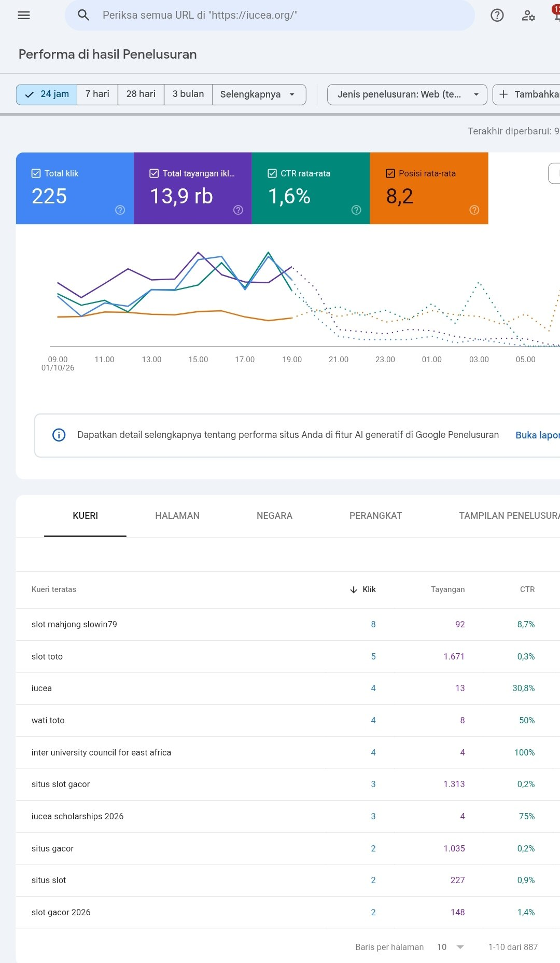Switch to the NEGARA tab
The height and width of the screenshot is (963, 560).
(274, 516)
